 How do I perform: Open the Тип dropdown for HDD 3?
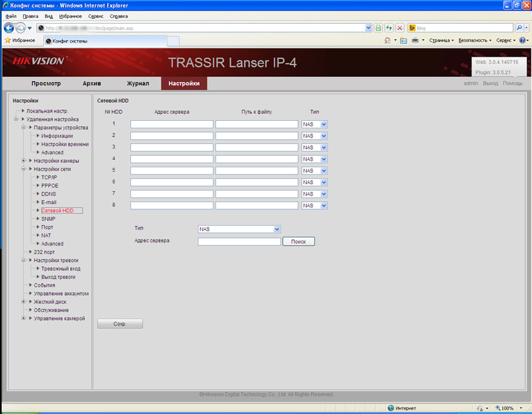tap(315, 147)
